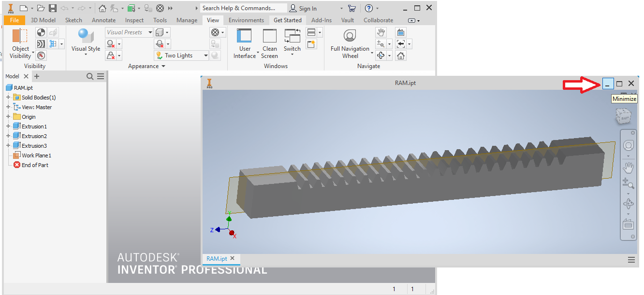The height and width of the screenshot is (295, 644).
Task: Click the Home icon in quick access toolbar
Action: (102, 8)
